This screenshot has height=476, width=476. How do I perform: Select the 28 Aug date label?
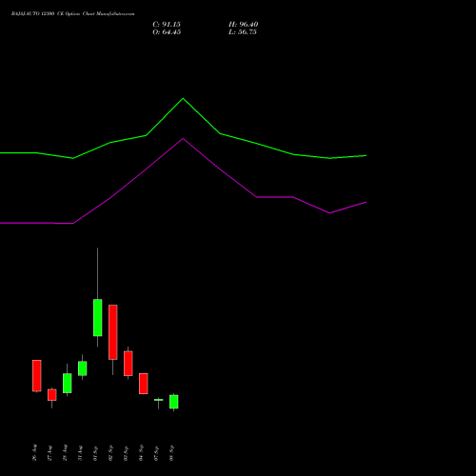tap(65, 452)
